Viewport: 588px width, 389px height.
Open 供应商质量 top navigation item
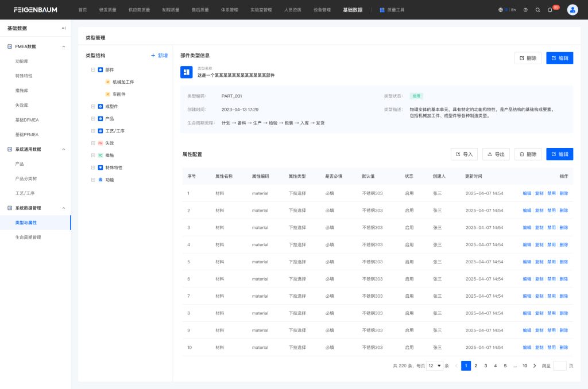(139, 10)
